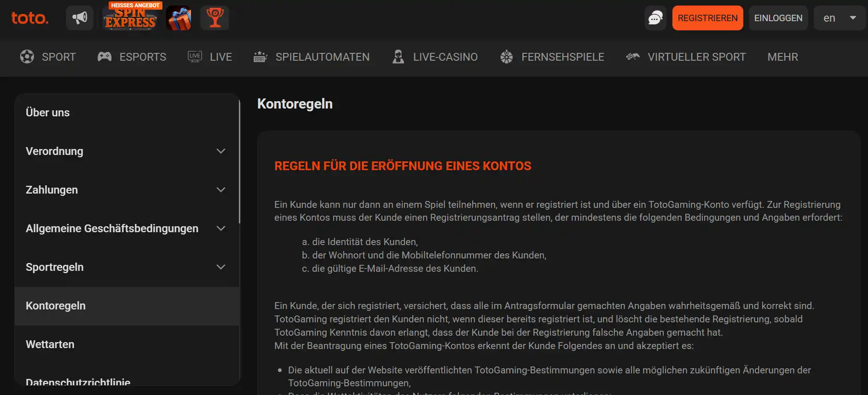Screen dimensions: 868x395
Task: Open the SPIELAUTOMATEN section
Action: tap(323, 57)
